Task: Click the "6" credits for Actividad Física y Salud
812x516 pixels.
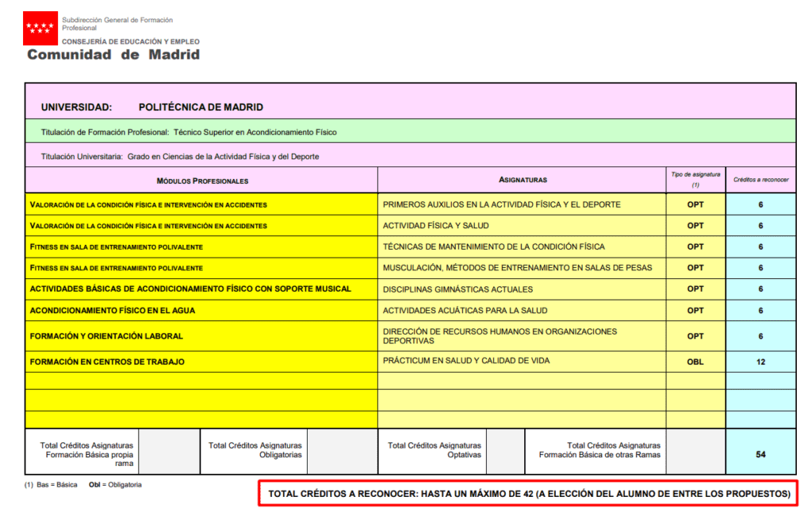Action: point(760,226)
